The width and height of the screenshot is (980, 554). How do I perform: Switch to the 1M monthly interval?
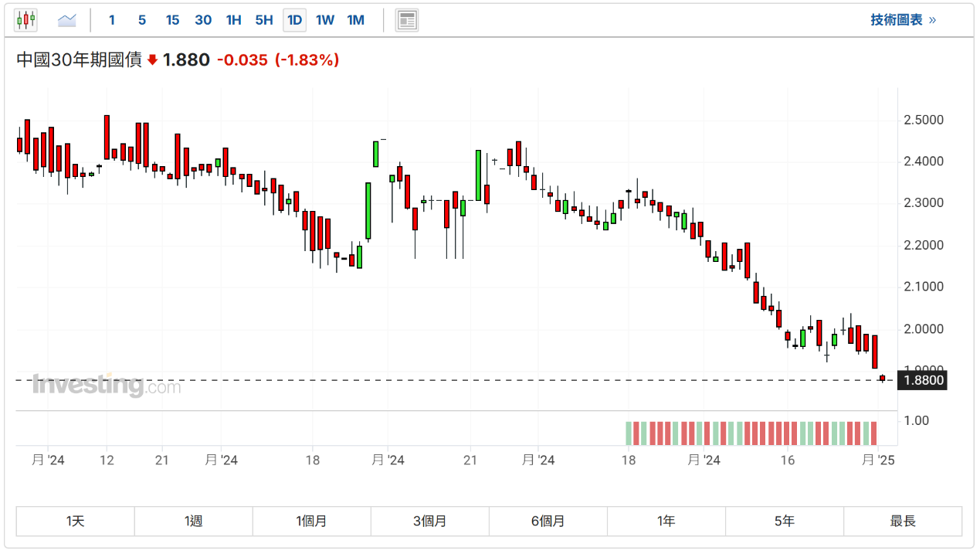pyautogui.click(x=355, y=20)
